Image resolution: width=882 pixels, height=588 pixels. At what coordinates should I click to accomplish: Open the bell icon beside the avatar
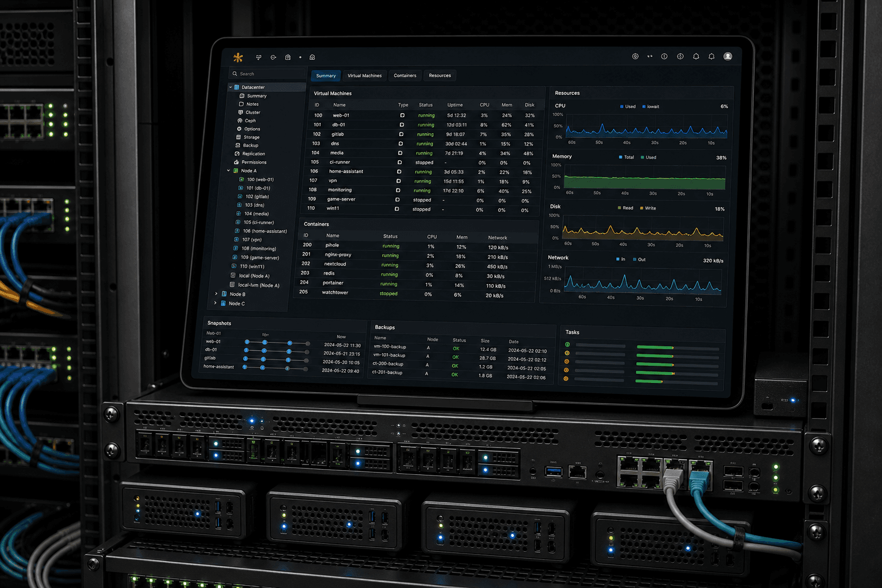(711, 56)
